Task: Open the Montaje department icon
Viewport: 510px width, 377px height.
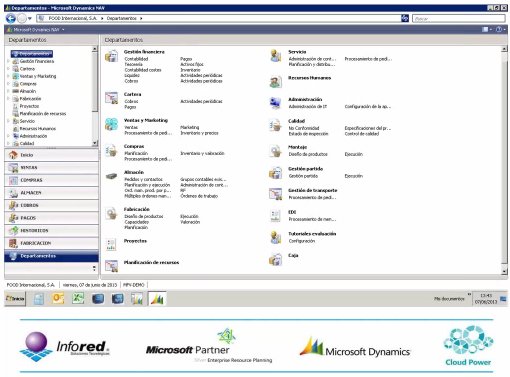Action: 276,151
